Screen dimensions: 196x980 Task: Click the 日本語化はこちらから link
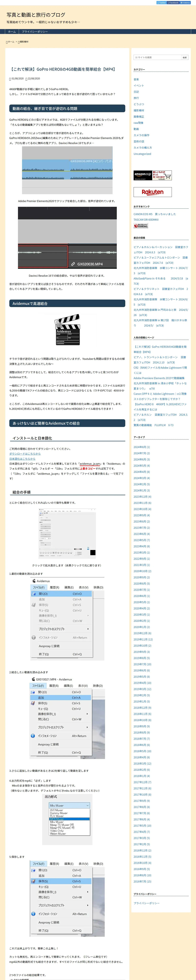pyautogui.click(x=22, y=459)
